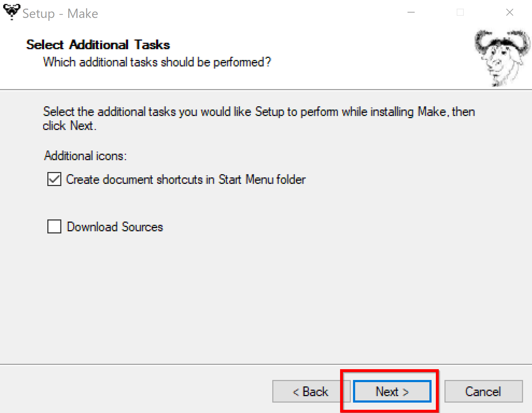The image size is (532, 413).
Task: Click the 'Create document shortcuts in Start Menu folder' label
Action: pyautogui.click(x=185, y=179)
